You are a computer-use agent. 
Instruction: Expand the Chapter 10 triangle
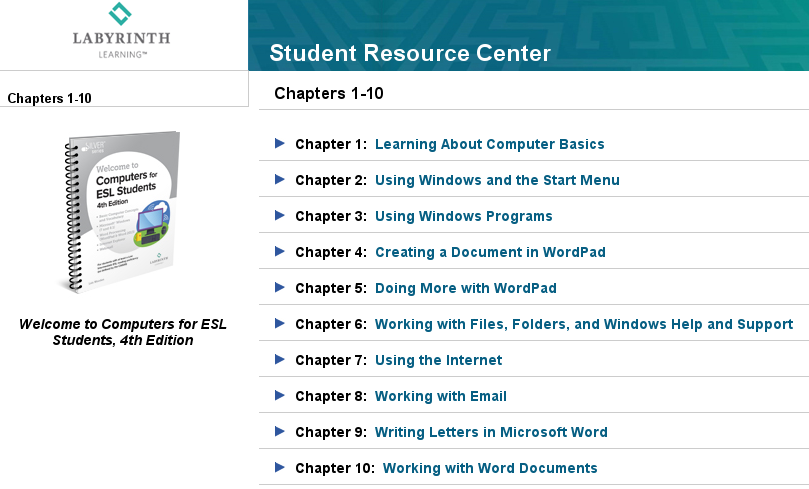click(x=280, y=467)
